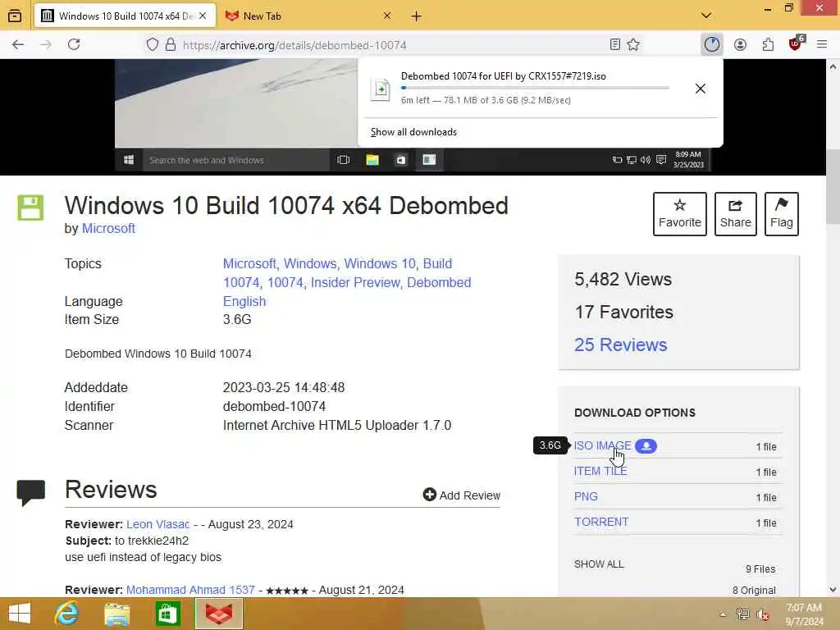The width and height of the screenshot is (840, 630).
Task: Click the ISO IMAGE download arrow icon
Action: 646,445
